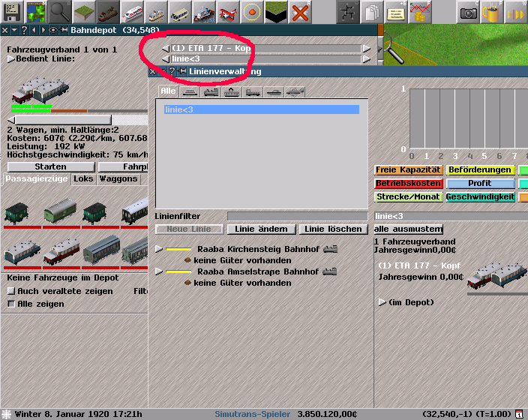Image resolution: width=528 pixels, height=420 pixels.
Task: Check the 'Alle zeigen' checkbox
Action: tap(10, 304)
